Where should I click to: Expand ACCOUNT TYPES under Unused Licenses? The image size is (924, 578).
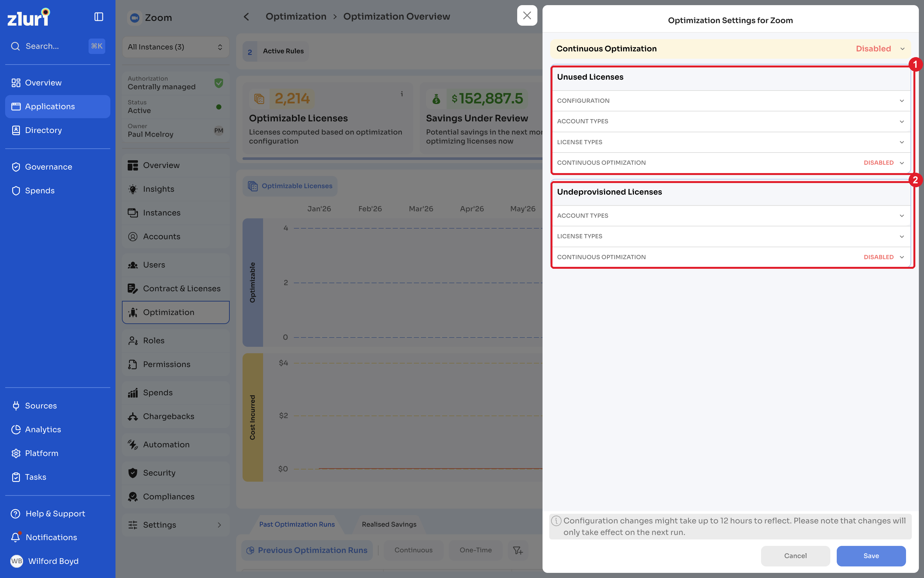731,121
